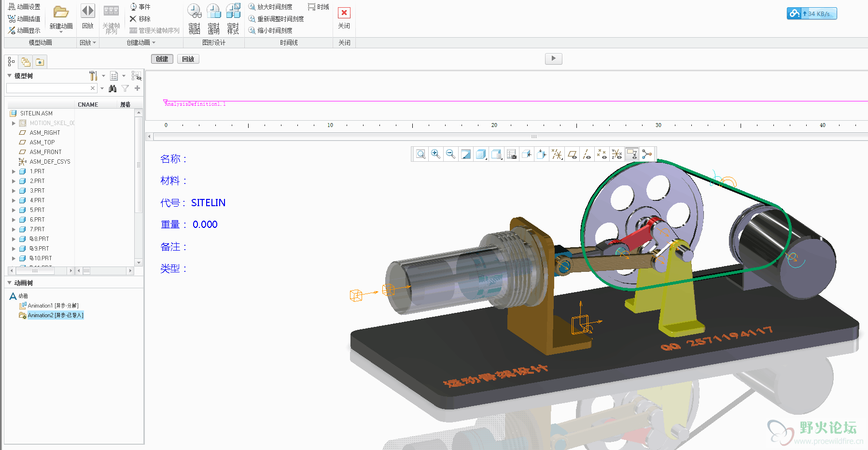Click the refit zoom icon in view toolbar
Screen dimensions: 868x450
point(421,155)
